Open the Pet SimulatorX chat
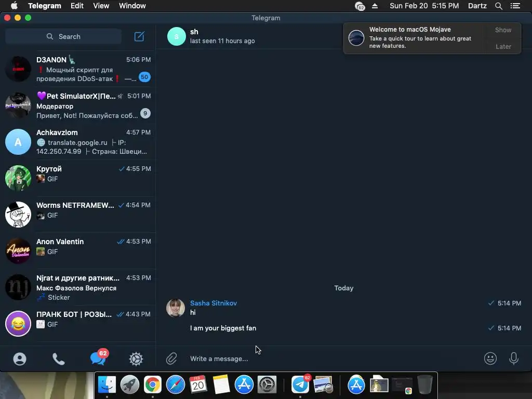This screenshot has height=399, width=532. [x=78, y=105]
